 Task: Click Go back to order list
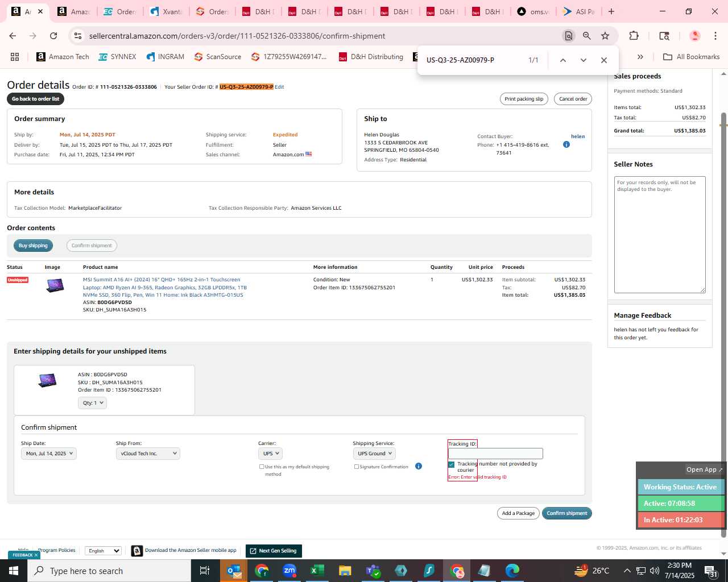[36, 99]
